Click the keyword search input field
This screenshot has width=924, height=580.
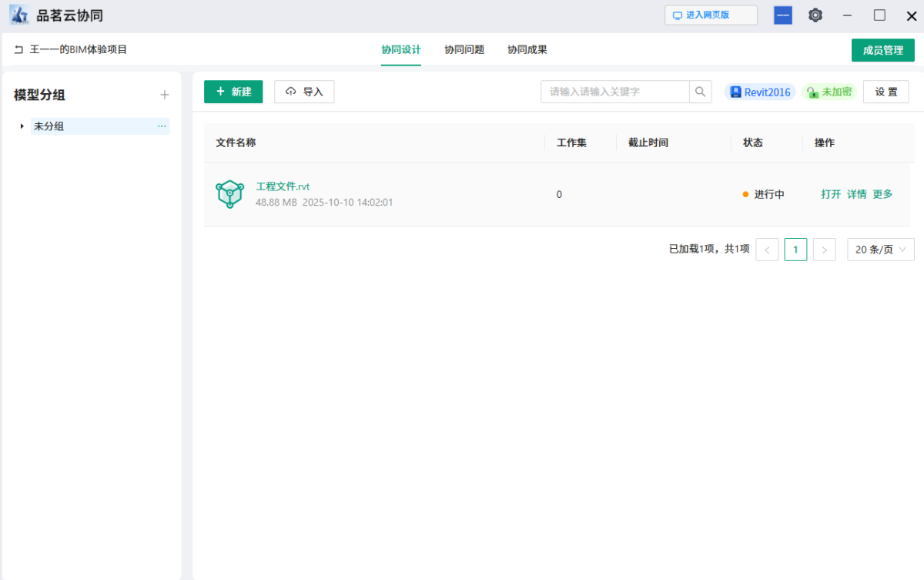614,92
